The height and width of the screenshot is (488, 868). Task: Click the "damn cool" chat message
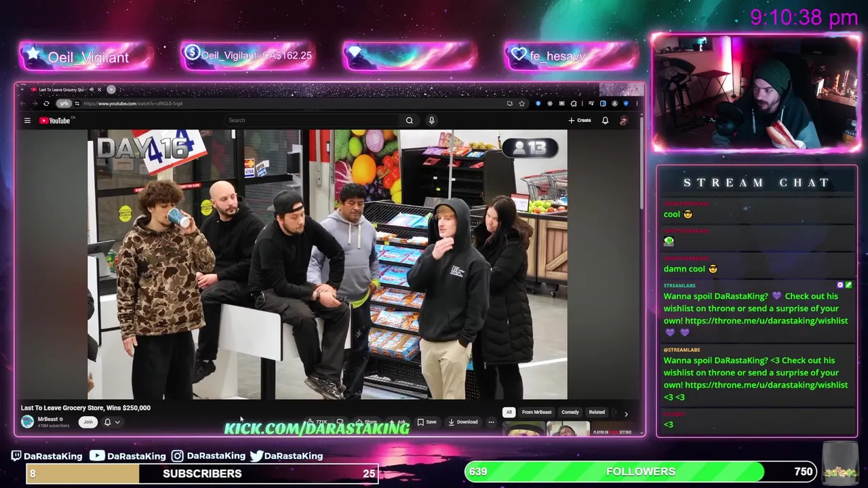pos(690,268)
